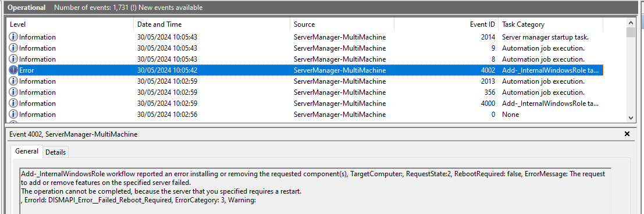Sort events by Level column header
Viewport: 644px width, 214px height.
pyautogui.click(x=70, y=24)
